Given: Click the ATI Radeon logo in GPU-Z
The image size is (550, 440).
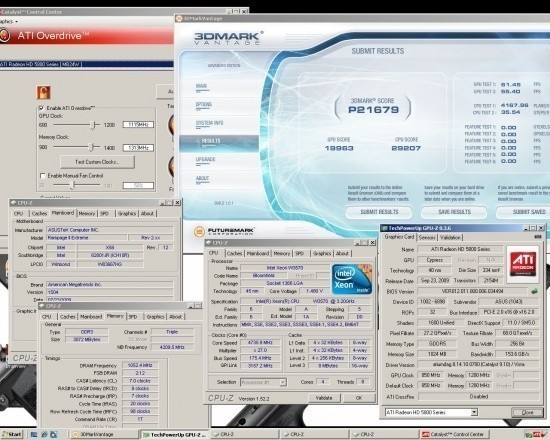Looking at the screenshot, I should pos(523,264).
